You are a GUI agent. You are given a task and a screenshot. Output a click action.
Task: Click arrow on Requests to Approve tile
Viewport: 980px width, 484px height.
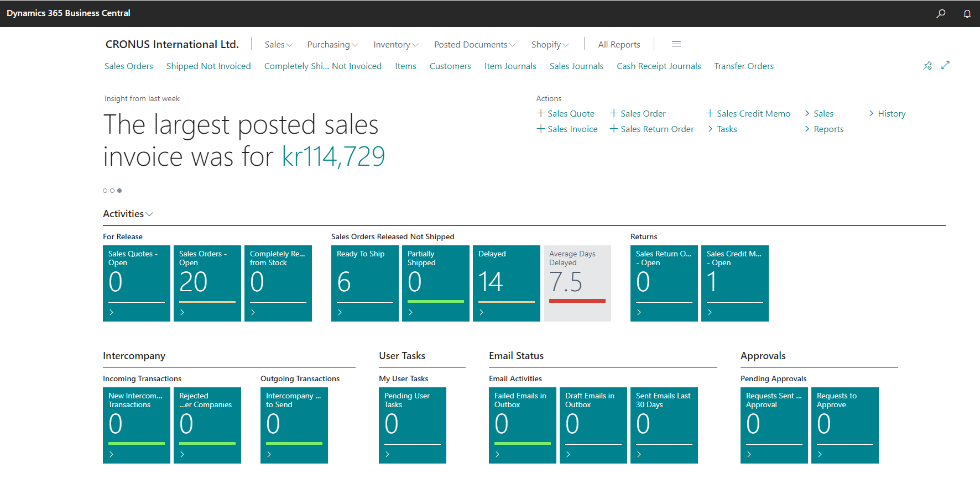[820, 454]
